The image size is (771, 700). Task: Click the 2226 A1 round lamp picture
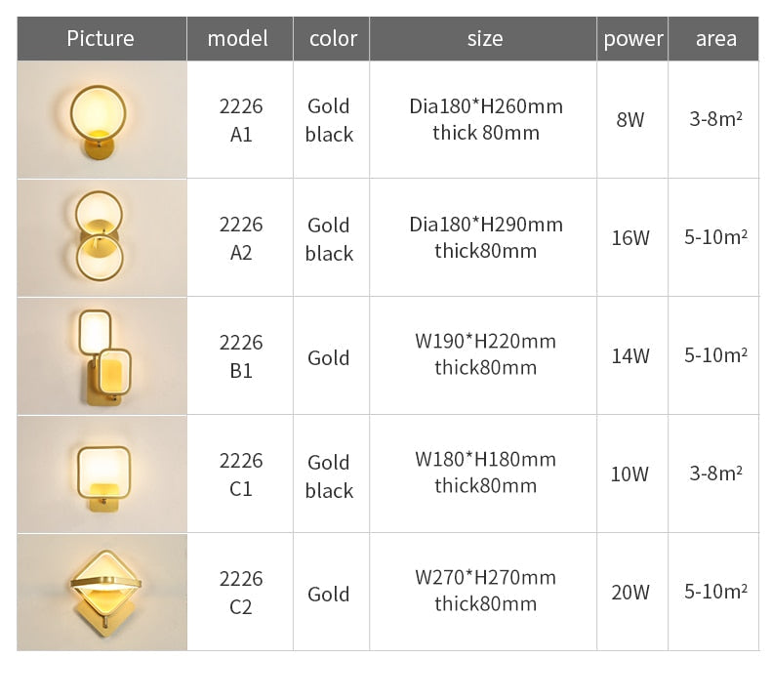tap(101, 119)
